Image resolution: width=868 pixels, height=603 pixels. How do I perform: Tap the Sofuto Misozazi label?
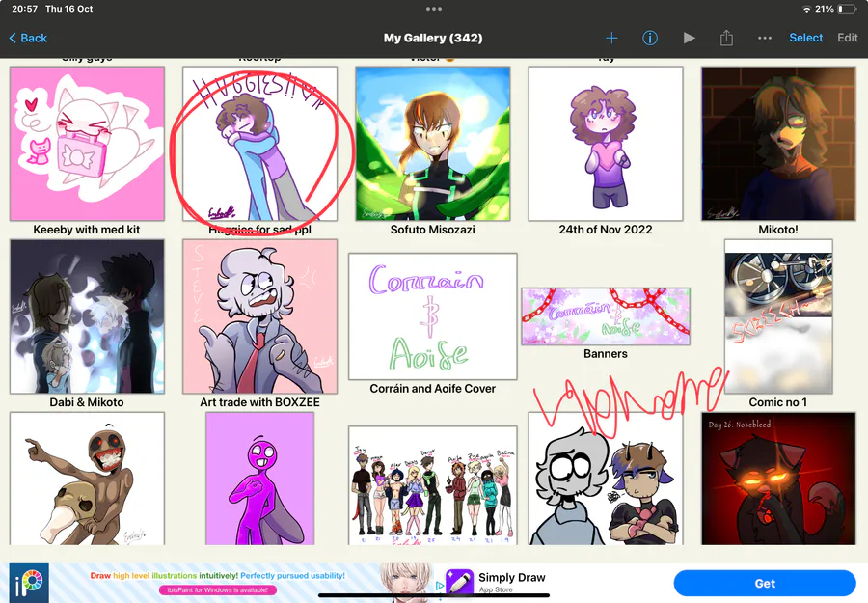point(432,230)
